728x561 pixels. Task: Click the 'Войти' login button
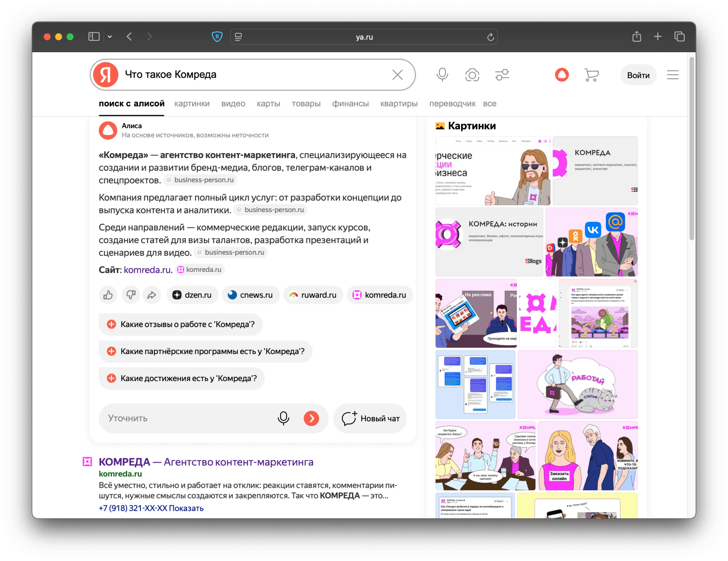pos(638,75)
